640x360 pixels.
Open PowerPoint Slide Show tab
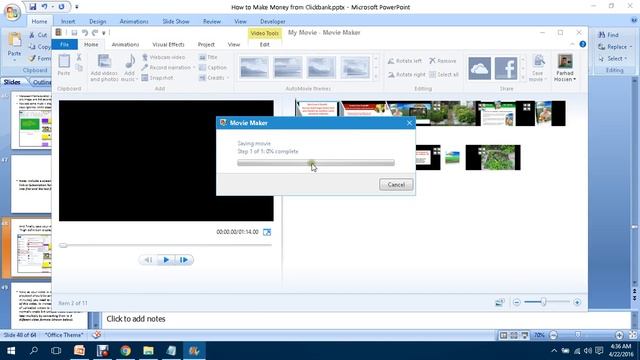[x=176, y=21]
